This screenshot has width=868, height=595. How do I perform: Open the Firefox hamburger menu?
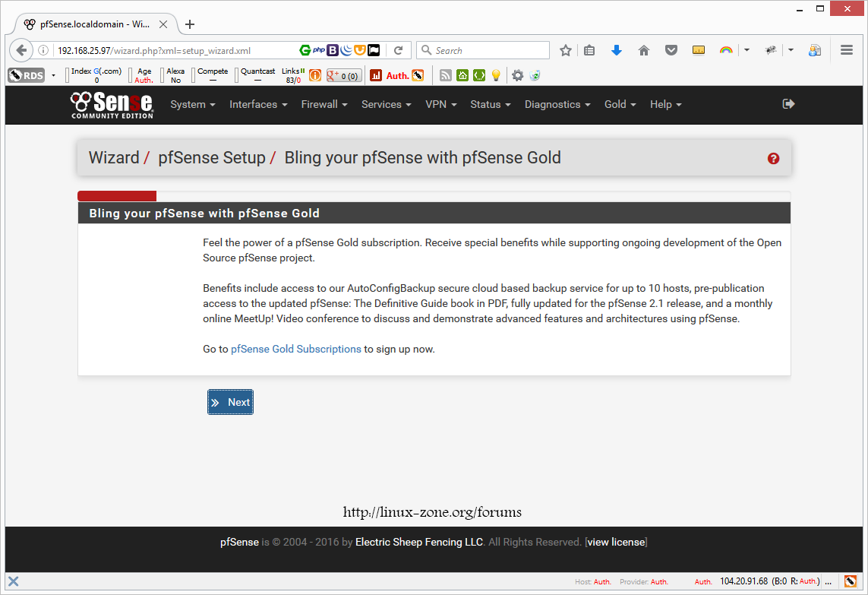(847, 50)
